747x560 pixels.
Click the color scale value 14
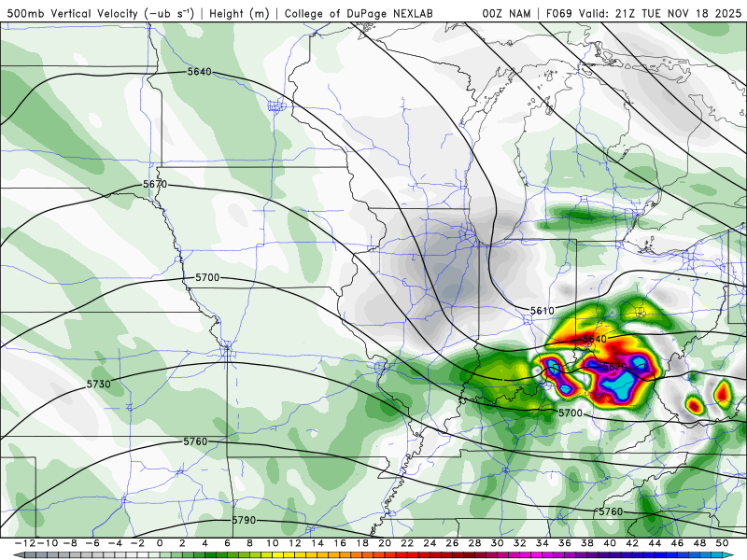pyautogui.click(x=317, y=543)
